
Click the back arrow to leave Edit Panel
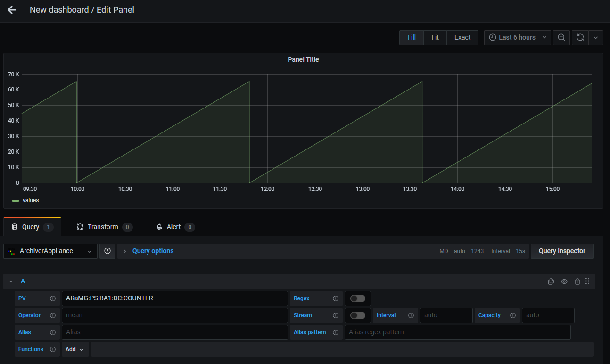click(11, 9)
